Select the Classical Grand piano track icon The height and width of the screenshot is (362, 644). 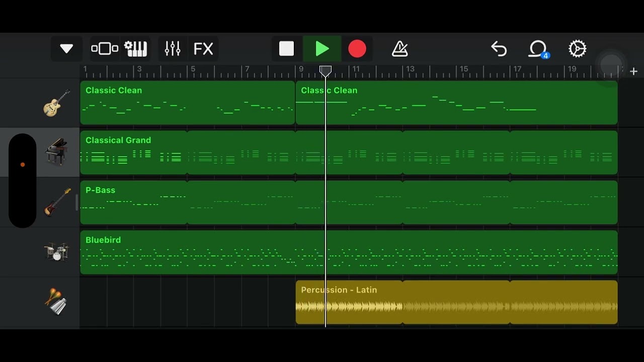click(x=56, y=152)
